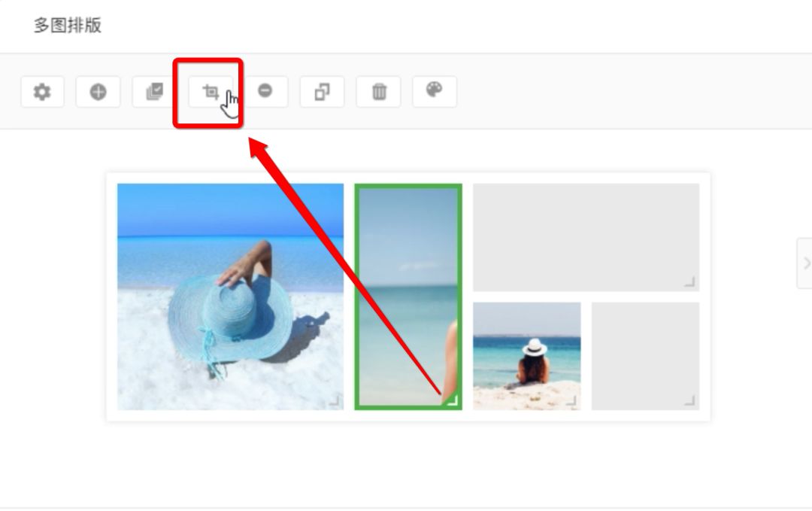Click the trash delete button
Viewport: 812px width, 511px height.
(378, 92)
